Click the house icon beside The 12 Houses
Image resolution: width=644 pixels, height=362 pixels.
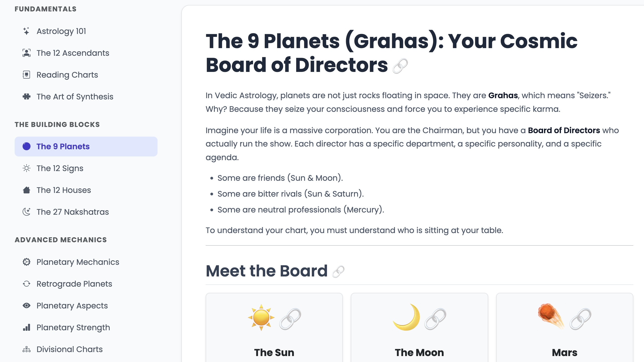coord(26,190)
